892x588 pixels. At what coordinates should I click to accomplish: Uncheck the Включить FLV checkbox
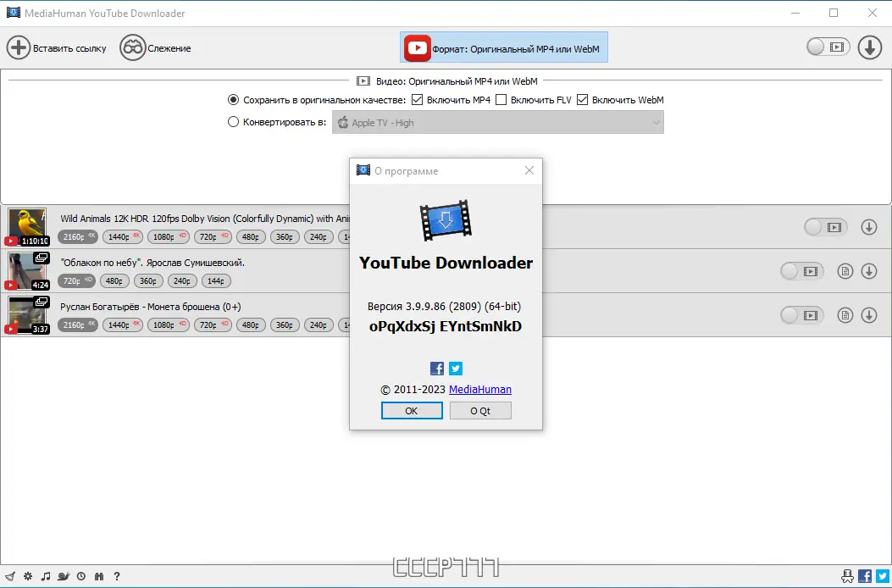pyautogui.click(x=501, y=99)
